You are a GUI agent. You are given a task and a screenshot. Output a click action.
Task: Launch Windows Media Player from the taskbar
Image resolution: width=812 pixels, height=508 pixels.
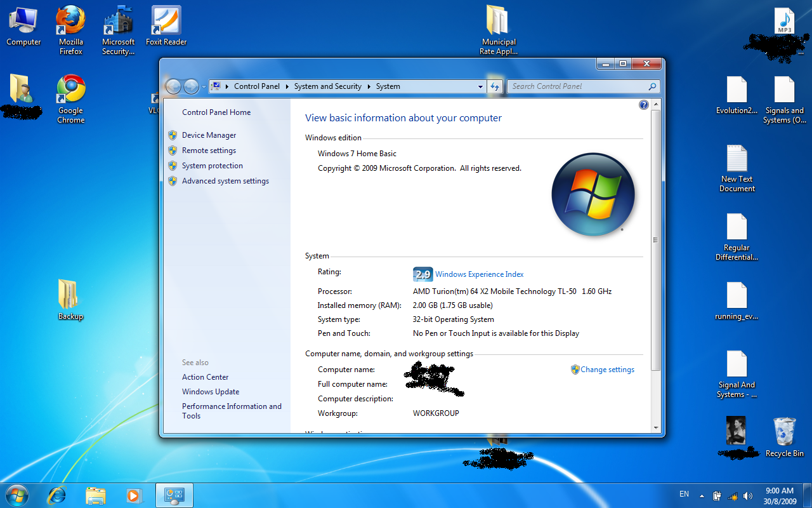pos(134,495)
